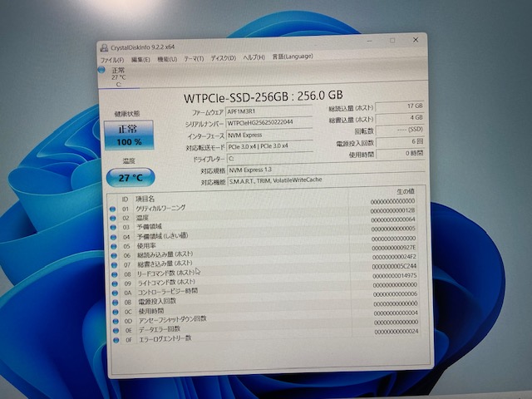Click the interface field NVM Express
This screenshot has height=399, width=532.
(x=269, y=135)
